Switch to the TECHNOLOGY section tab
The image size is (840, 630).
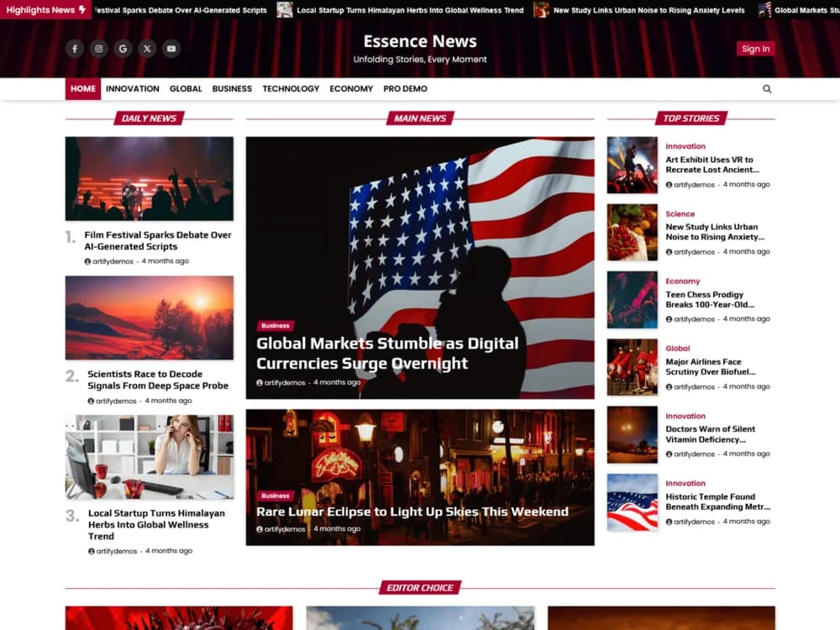pos(291,88)
